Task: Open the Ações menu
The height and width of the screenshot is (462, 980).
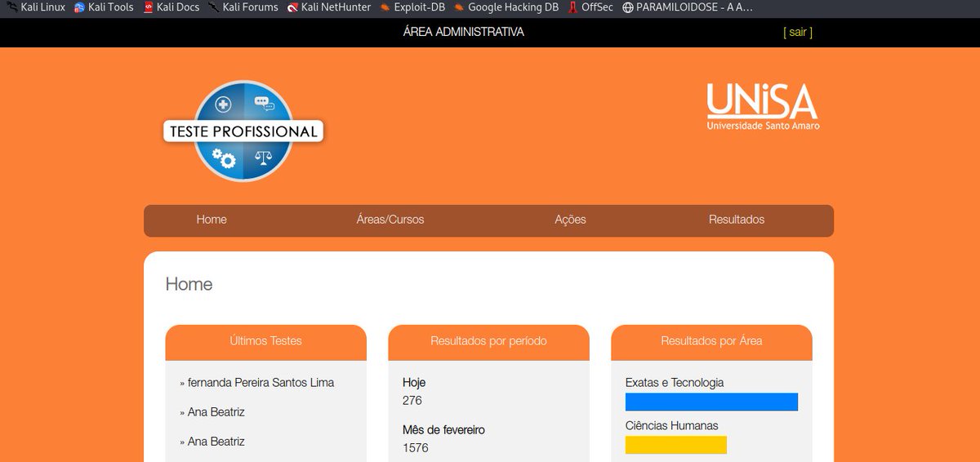Action: 570,220
